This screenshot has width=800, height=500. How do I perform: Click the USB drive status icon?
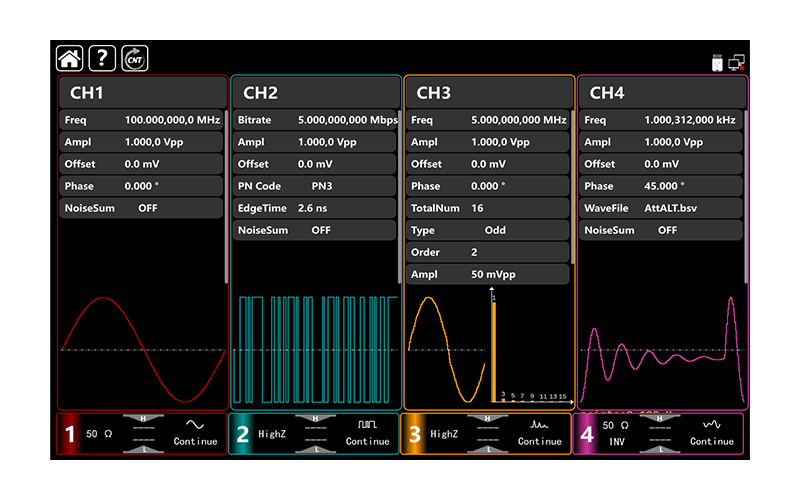[716, 63]
